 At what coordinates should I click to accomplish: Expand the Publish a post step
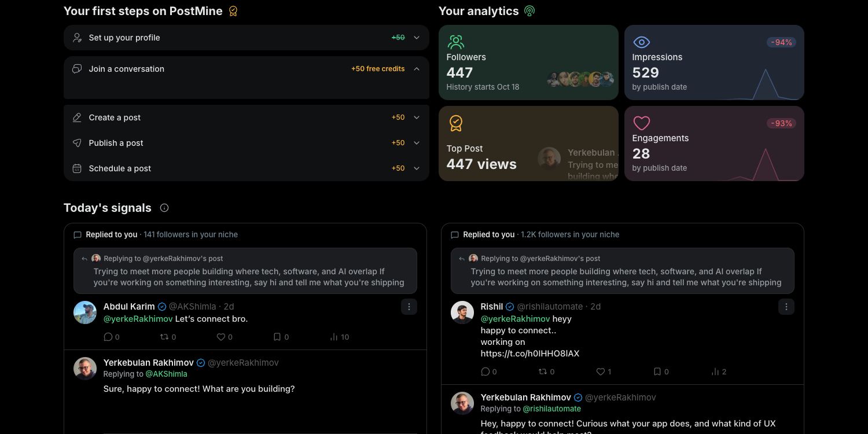[417, 143]
